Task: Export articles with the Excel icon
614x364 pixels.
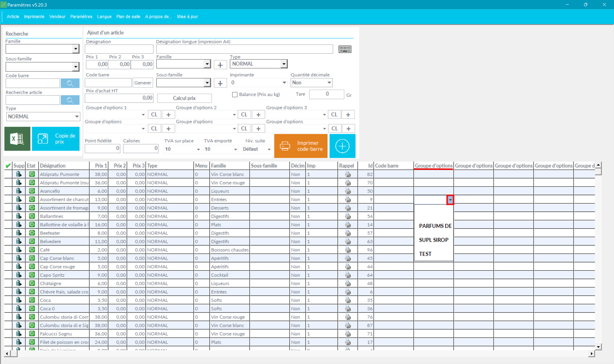Action: [17, 139]
